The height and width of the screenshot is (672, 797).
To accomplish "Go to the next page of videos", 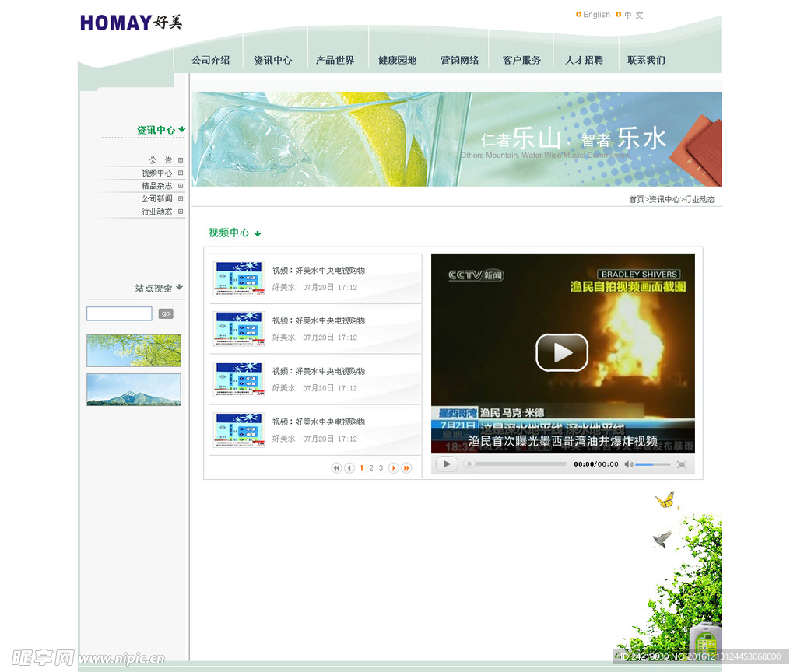I will pyautogui.click(x=394, y=468).
